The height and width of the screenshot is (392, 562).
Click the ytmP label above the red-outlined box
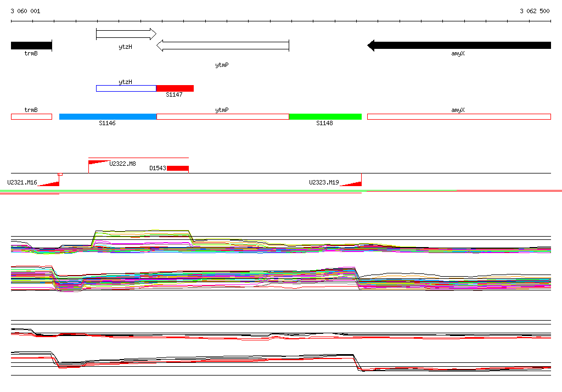click(x=222, y=110)
